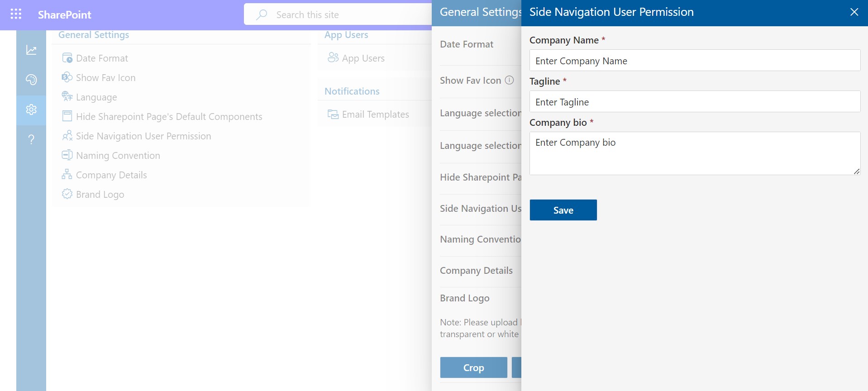Screen dimensions: 868x391
Task: Click the App Users section heading
Action: [346, 35]
